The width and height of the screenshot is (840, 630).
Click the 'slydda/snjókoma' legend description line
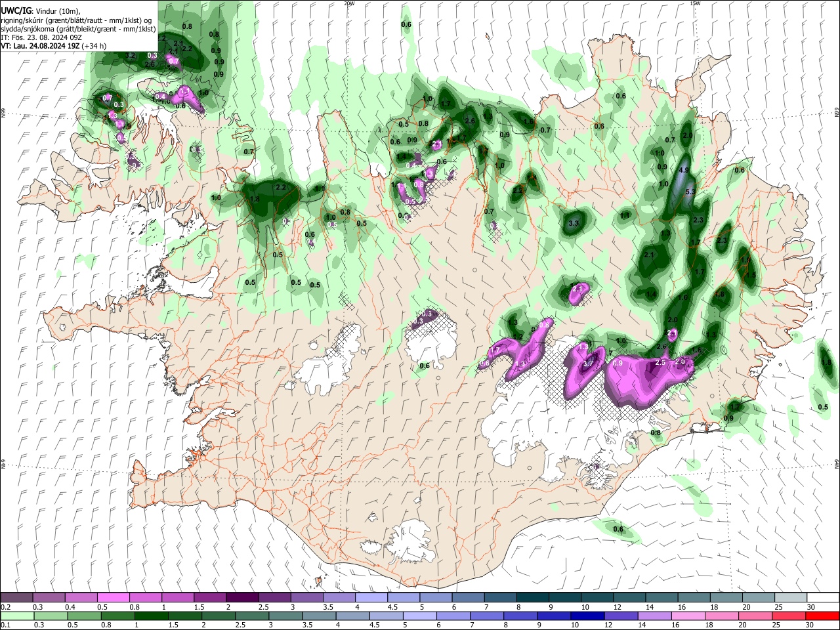[x=79, y=29]
